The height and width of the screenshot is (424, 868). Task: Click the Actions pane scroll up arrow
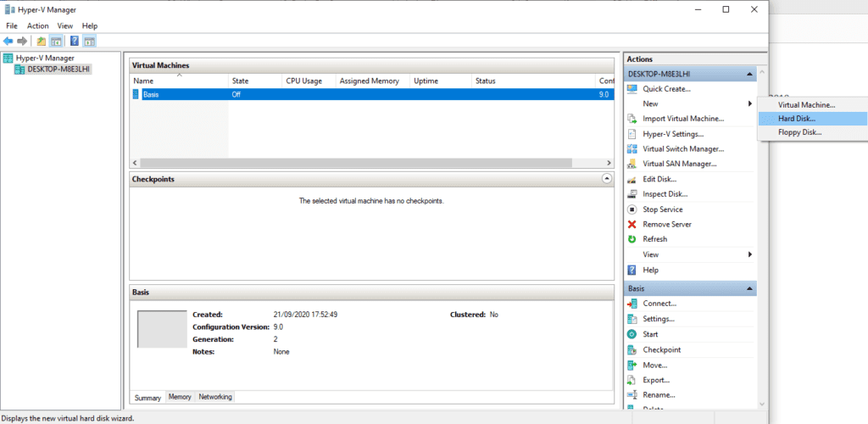(x=762, y=72)
